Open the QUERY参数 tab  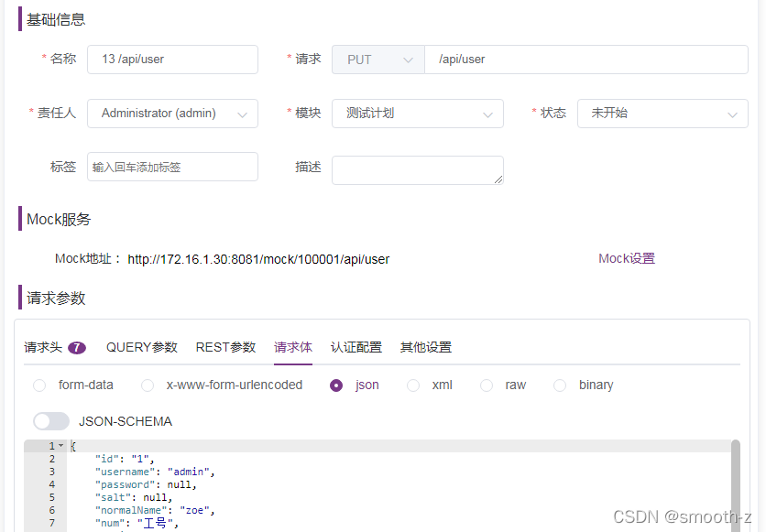(142, 348)
